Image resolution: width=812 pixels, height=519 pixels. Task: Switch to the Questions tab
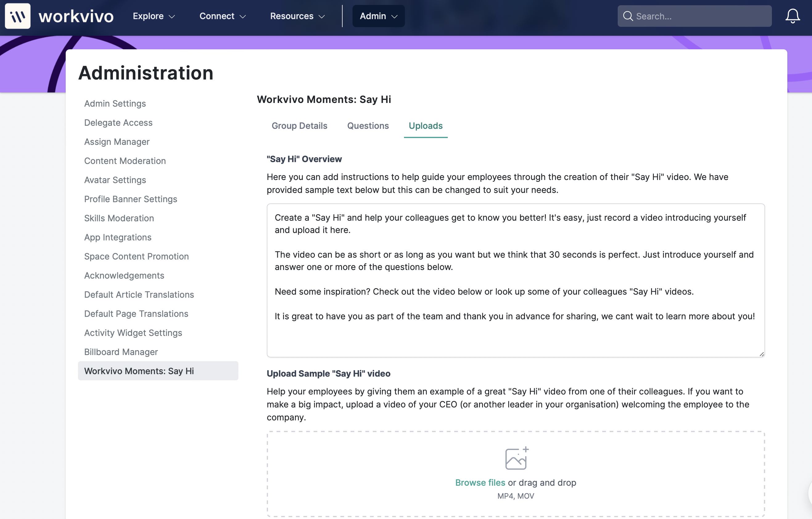click(x=368, y=126)
